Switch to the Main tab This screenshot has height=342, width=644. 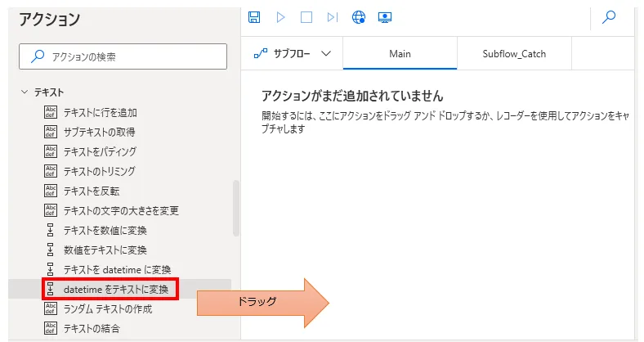(400, 54)
